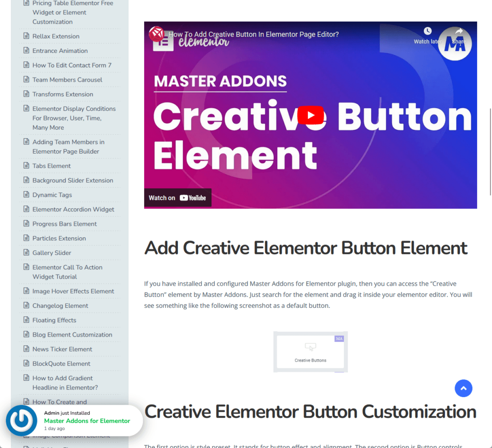Click document icon beside Elementor Accordion Widget
Image resolution: width=492 pixels, height=448 pixels.
pyautogui.click(x=26, y=208)
